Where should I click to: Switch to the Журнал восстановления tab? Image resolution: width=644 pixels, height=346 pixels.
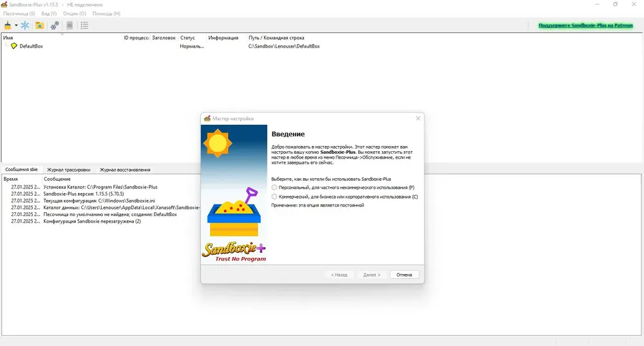[x=126, y=170]
